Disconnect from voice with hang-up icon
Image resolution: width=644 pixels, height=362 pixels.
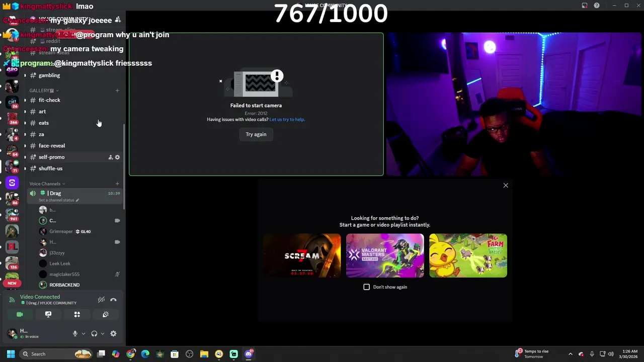[x=113, y=300]
